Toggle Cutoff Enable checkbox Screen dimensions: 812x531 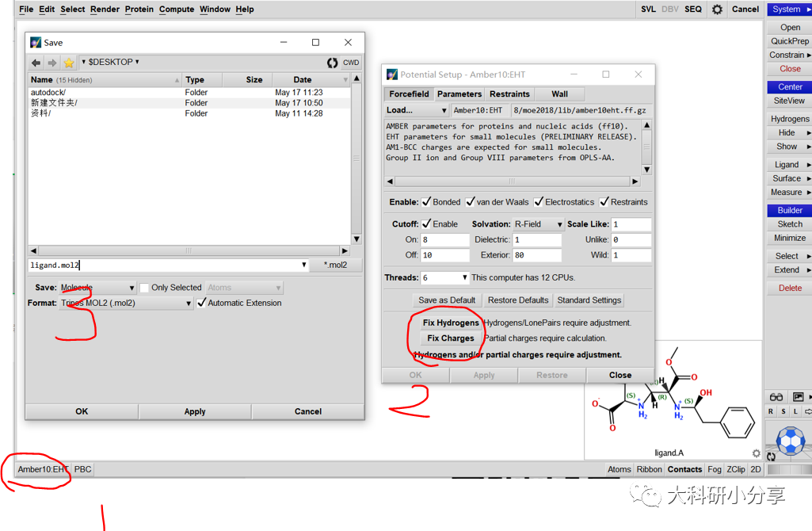tap(426, 223)
